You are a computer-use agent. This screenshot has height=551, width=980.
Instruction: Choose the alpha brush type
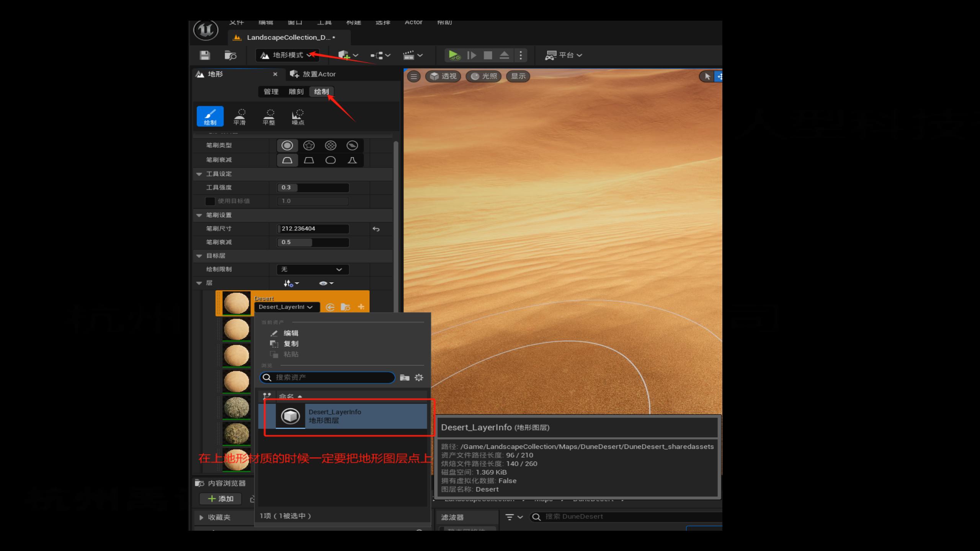[x=309, y=145]
